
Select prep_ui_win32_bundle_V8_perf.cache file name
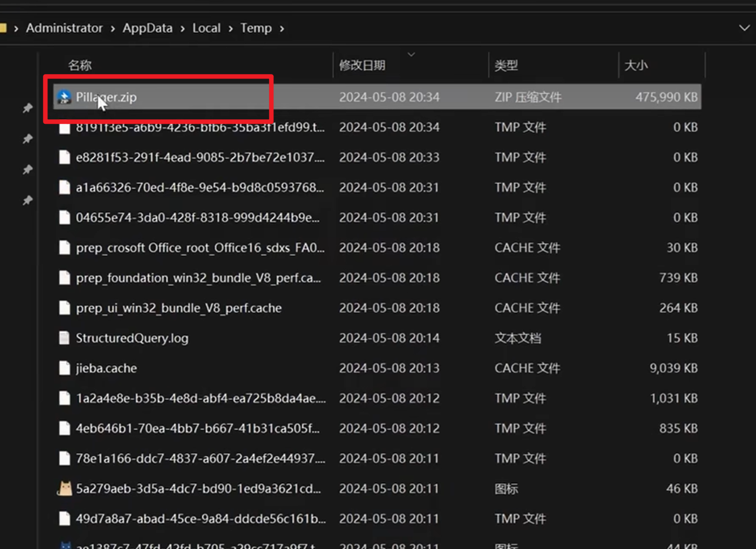point(179,308)
